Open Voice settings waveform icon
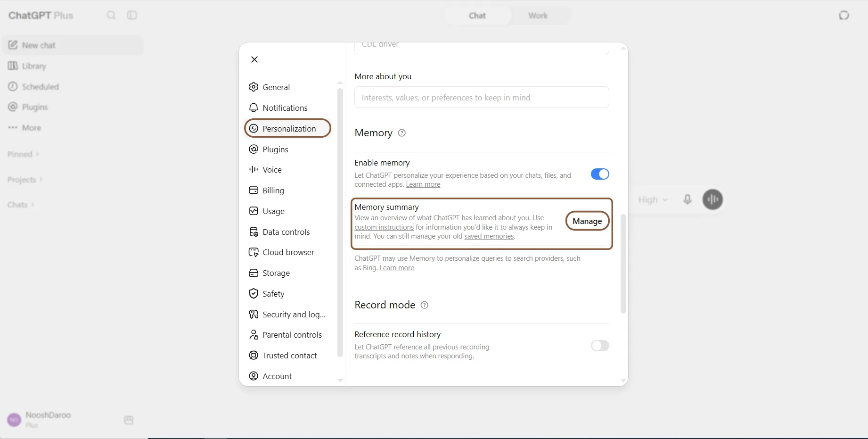Image resolution: width=868 pixels, height=439 pixels. click(254, 170)
